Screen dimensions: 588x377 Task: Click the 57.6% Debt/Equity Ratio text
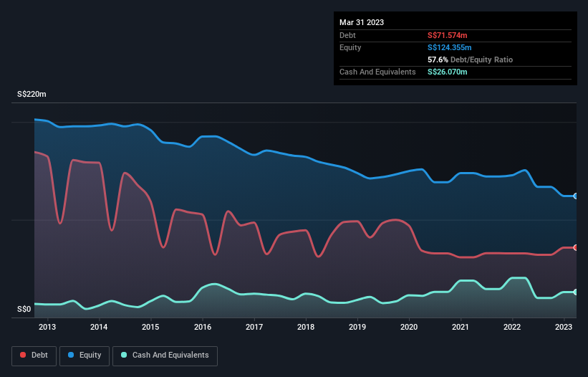471,59
